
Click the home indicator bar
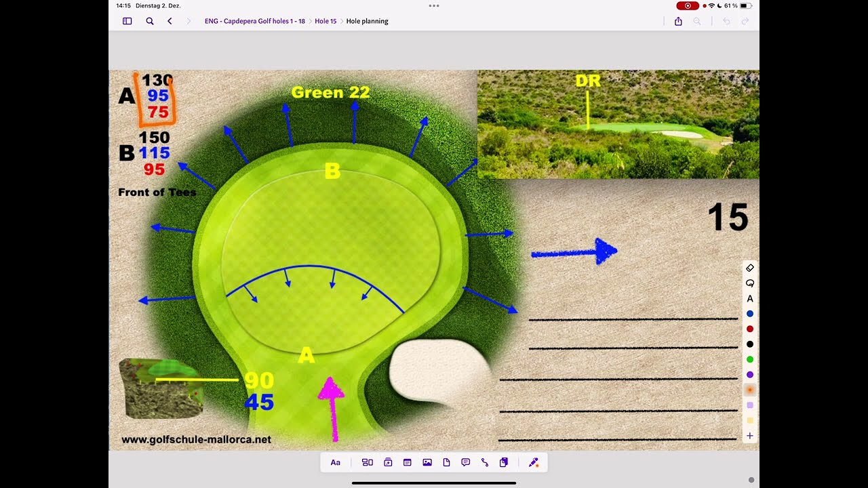pos(434,483)
